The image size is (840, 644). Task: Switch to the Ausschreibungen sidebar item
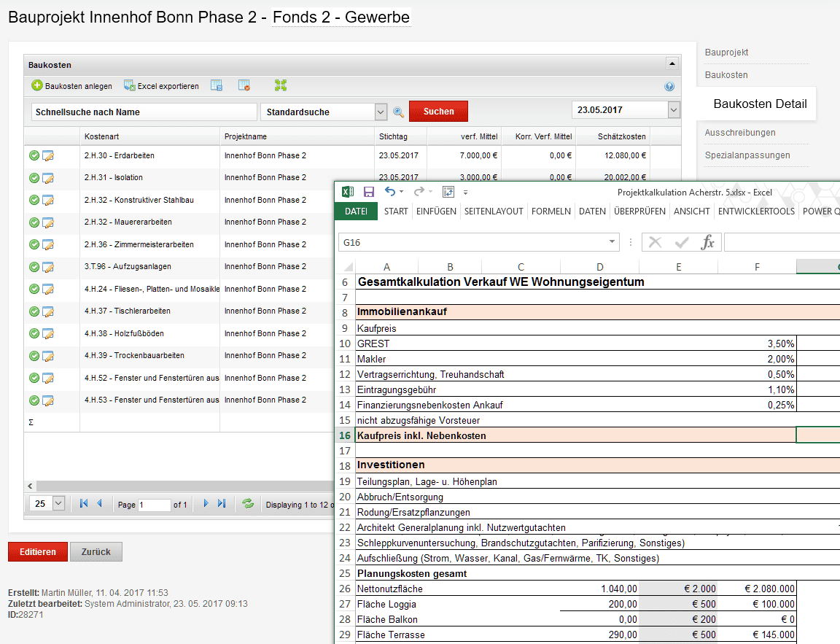point(739,133)
